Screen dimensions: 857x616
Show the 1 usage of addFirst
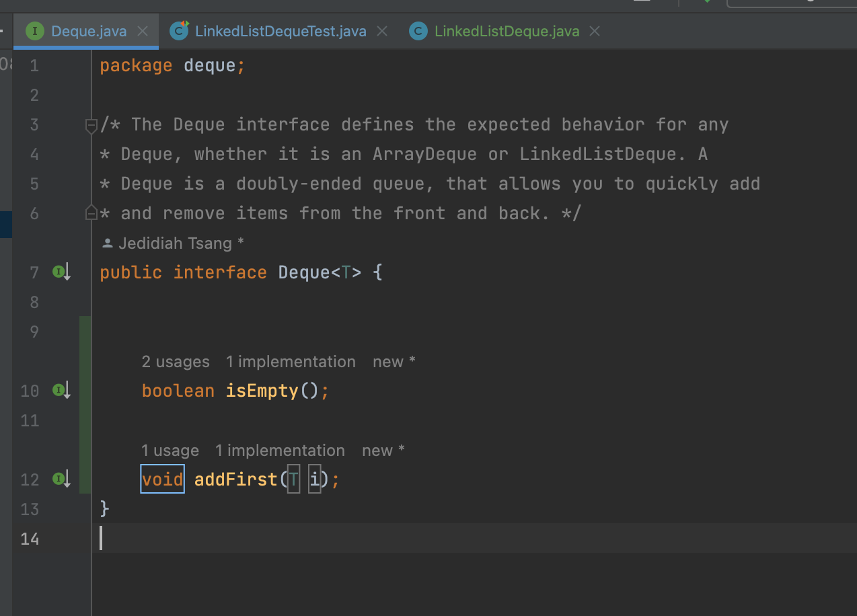point(170,451)
